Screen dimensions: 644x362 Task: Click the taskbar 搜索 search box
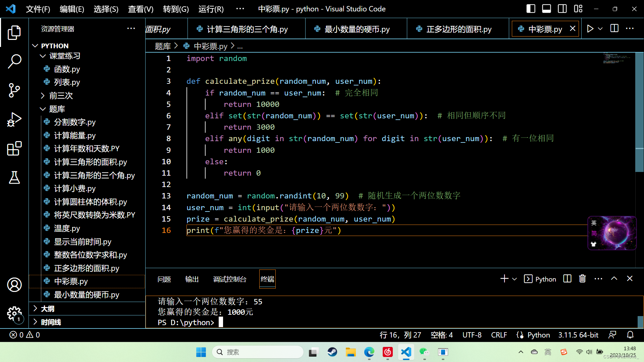(258, 352)
